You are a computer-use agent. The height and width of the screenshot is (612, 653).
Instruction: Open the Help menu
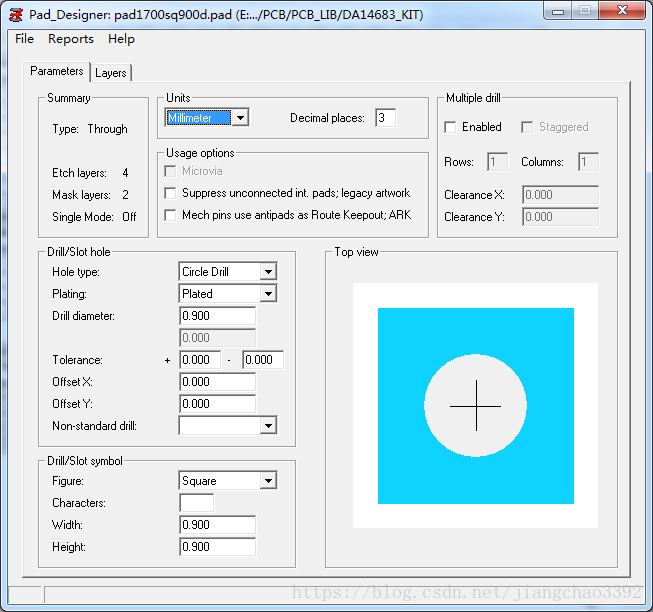[121, 39]
